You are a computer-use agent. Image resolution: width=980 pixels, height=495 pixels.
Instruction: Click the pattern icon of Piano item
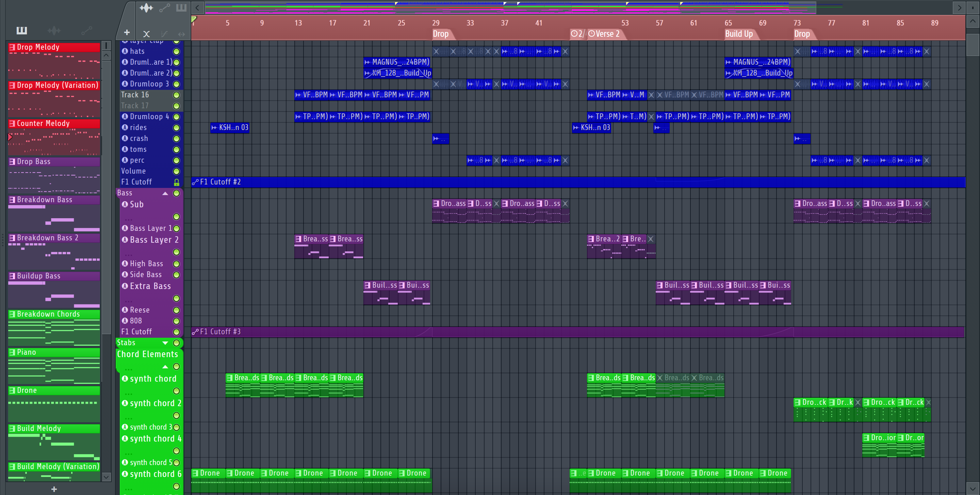click(13, 352)
